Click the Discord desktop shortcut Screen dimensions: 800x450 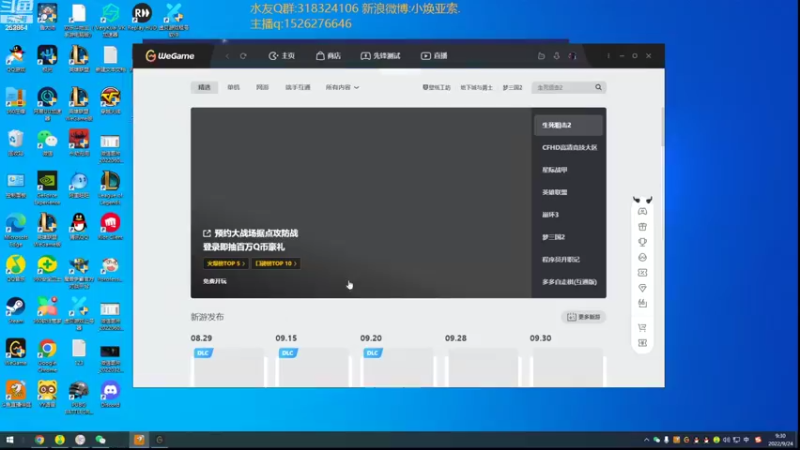tap(110, 394)
